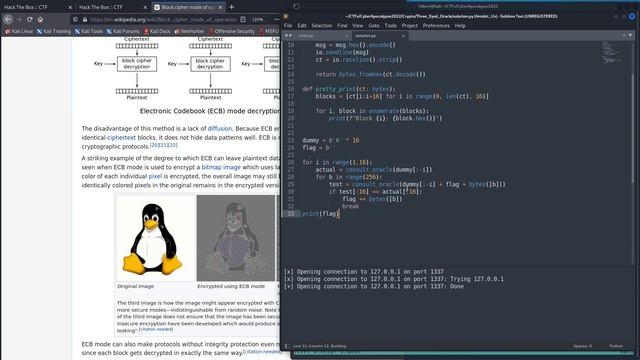Close the chall.py editor tab

pyautogui.click(x=347, y=36)
